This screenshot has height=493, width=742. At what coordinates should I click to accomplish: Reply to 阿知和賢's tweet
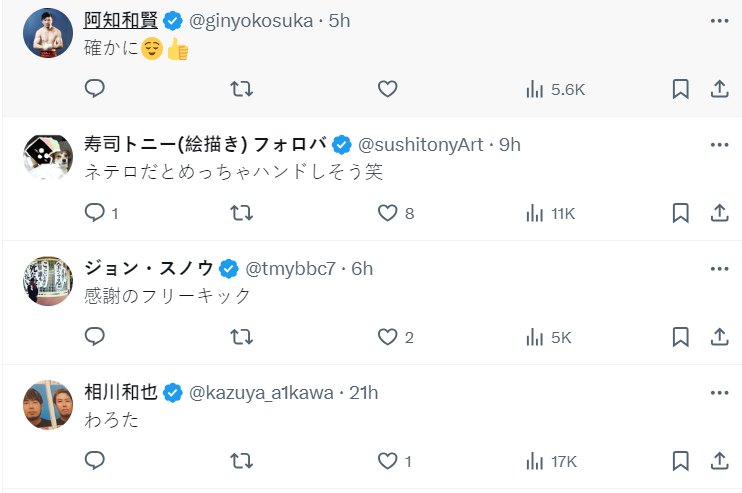click(95, 89)
